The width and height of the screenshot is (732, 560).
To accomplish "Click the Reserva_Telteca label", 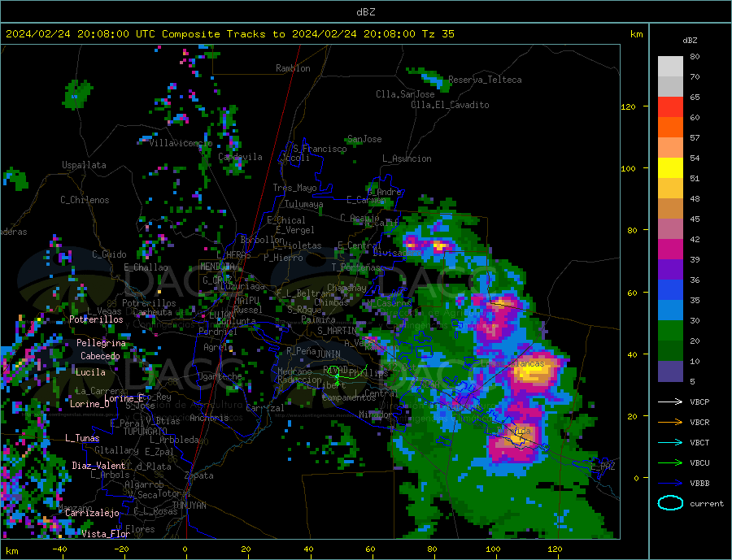I will click(485, 80).
